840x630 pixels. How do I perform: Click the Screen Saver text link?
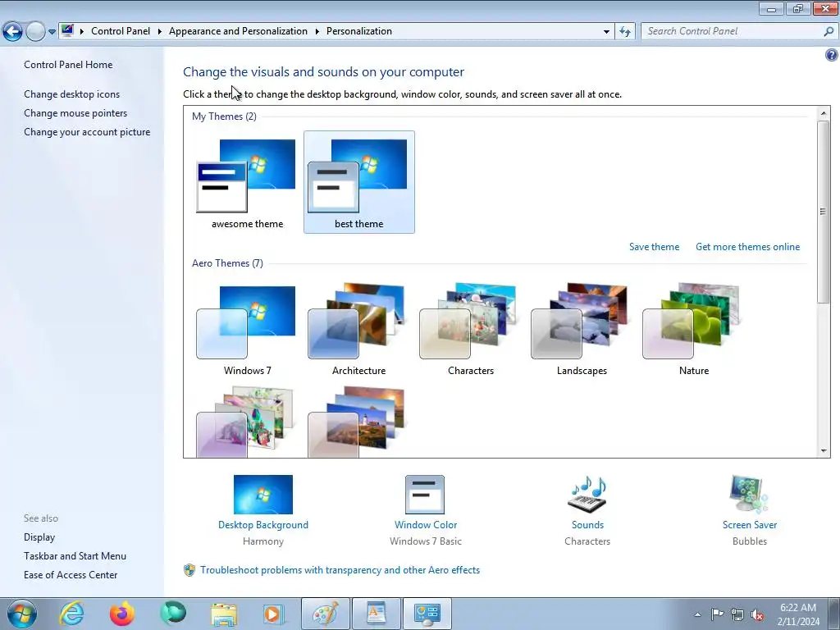[750, 525]
